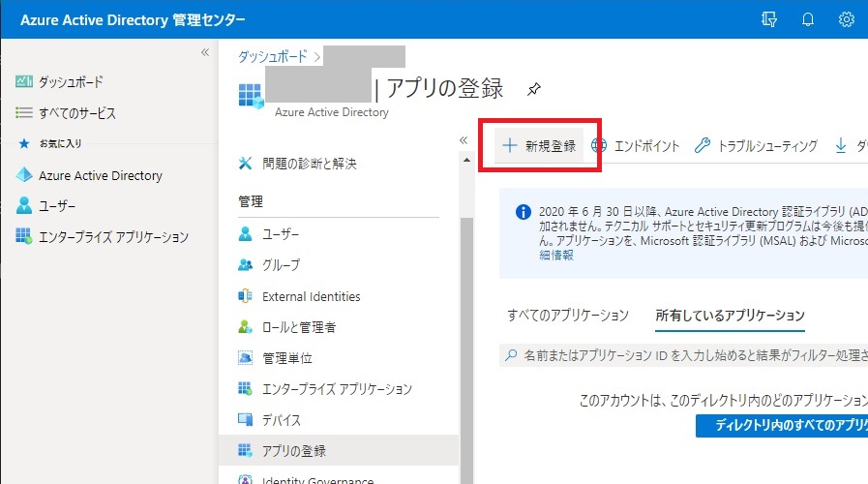868x484 pixels.
Task: Open the directory and subscription filter icon
Action: click(x=769, y=19)
